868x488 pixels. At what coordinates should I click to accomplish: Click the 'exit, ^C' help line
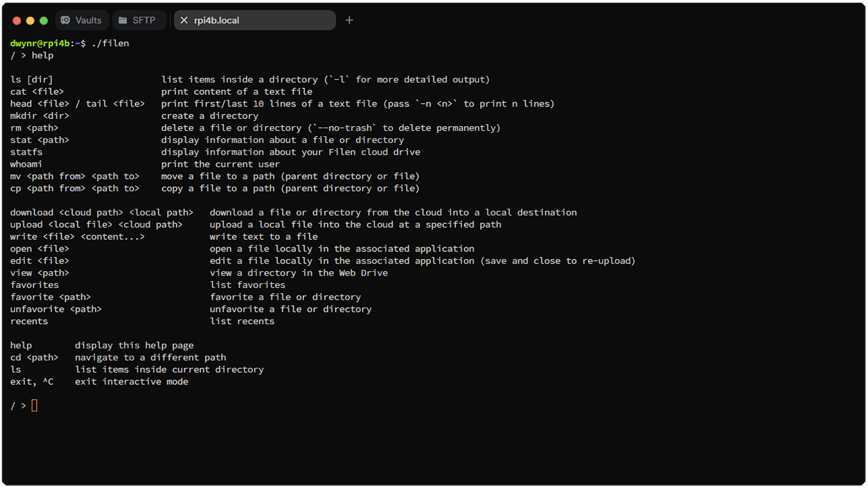click(x=32, y=381)
